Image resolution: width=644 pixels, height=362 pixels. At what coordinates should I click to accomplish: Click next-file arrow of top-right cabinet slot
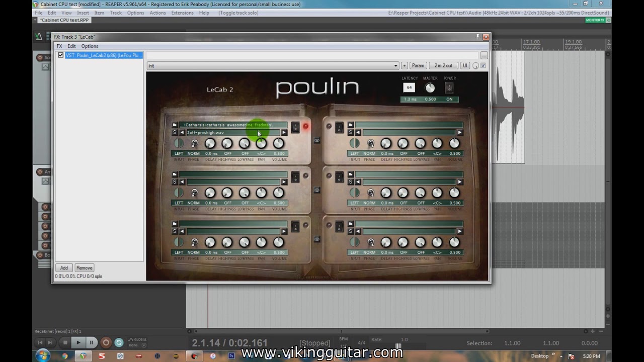[460, 132]
